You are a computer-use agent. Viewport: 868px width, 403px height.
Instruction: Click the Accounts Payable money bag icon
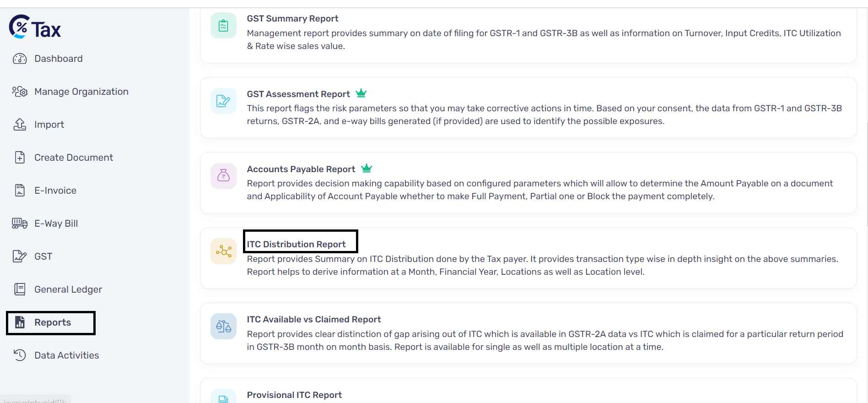(x=223, y=176)
